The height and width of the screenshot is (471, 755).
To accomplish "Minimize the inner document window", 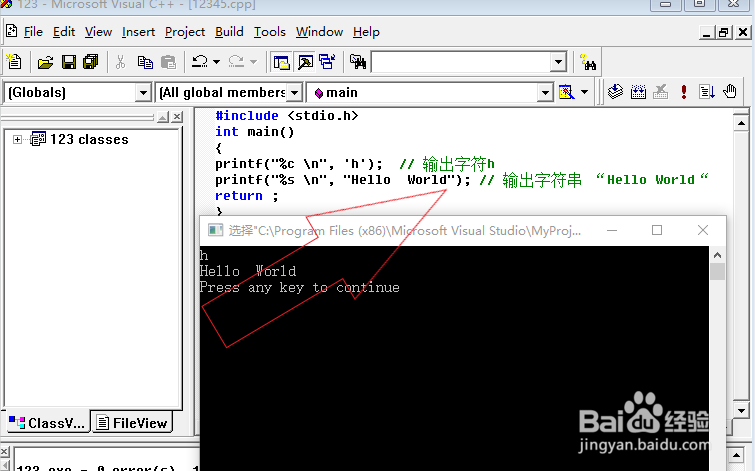I will coord(706,32).
